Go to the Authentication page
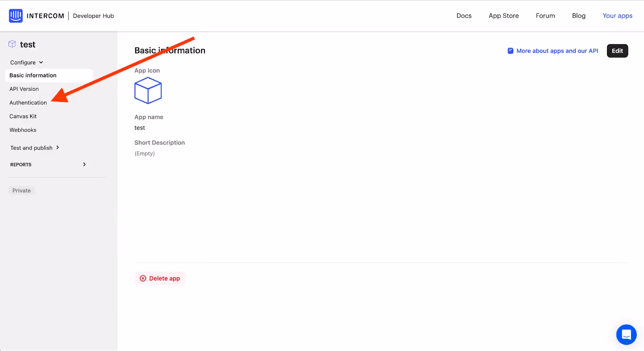Viewport: 644px width, 351px height. [28, 103]
